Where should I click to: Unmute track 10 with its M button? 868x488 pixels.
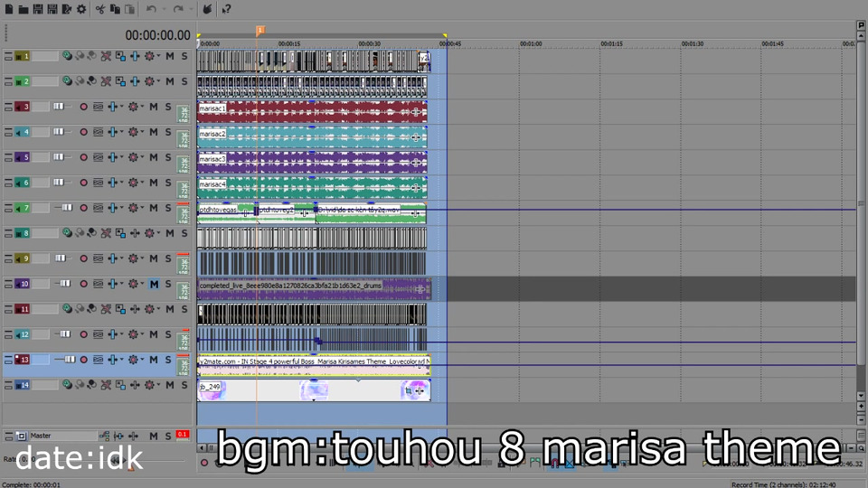pyautogui.click(x=154, y=284)
